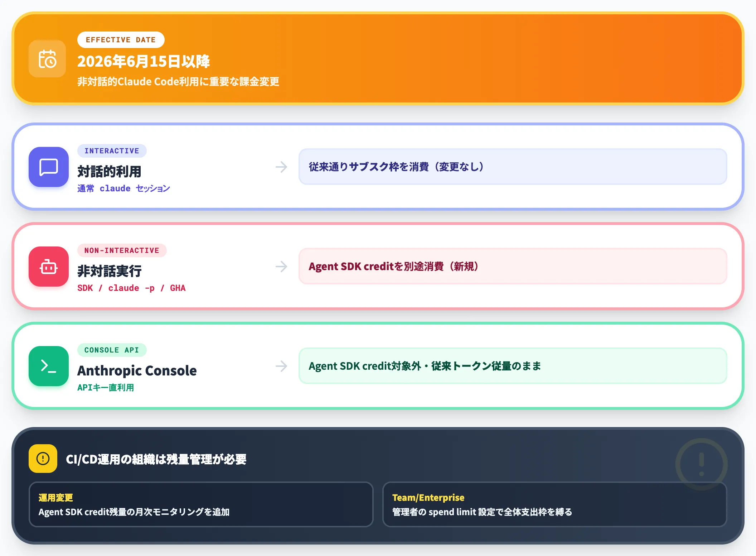Image resolution: width=756 pixels, height=556 pixels.
Task: Click the SDK / claude -p / GHA caption
Action: (x=132, y=288)
